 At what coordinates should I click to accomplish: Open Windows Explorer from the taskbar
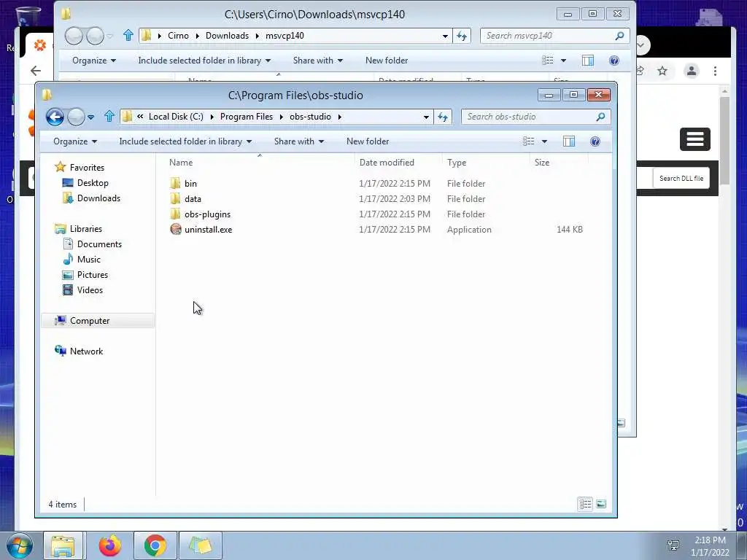click(x=63, y=545)
